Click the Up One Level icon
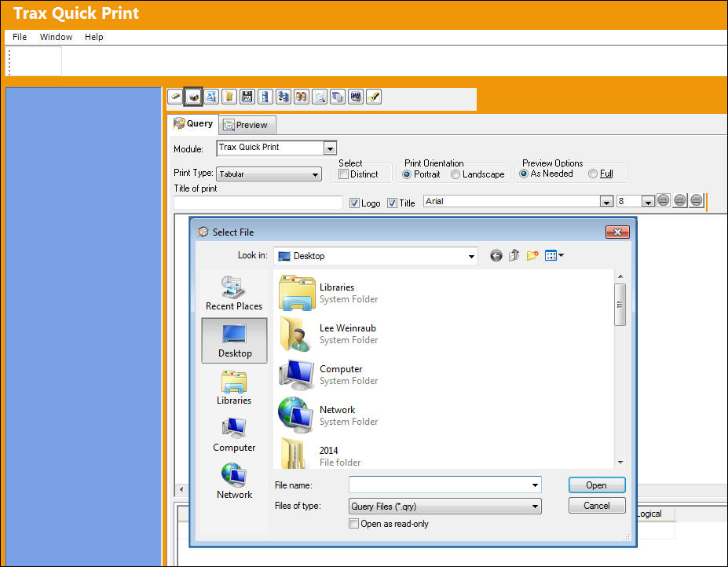This screenshot has width=728, height=567. coord(514,255)
